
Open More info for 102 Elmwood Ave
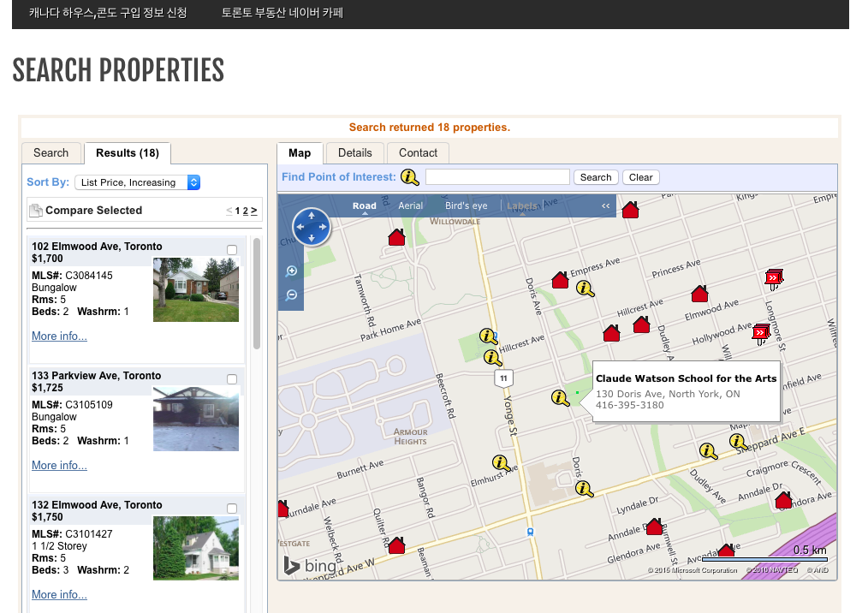tap(59, 336)
